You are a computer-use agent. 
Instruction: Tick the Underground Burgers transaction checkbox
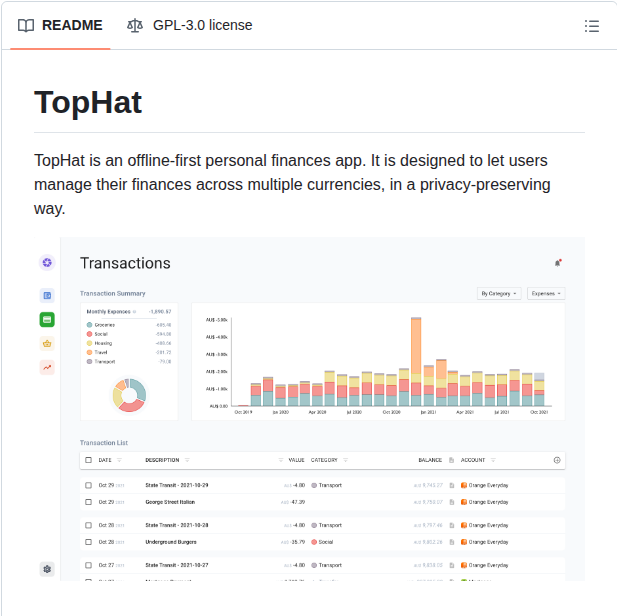point(88,541)
